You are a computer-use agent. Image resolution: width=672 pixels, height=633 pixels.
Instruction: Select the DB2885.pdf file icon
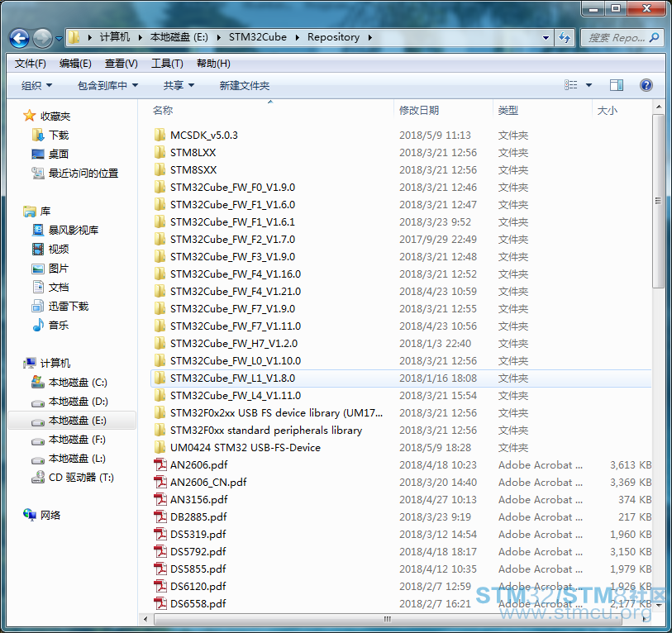click(160, 516)
